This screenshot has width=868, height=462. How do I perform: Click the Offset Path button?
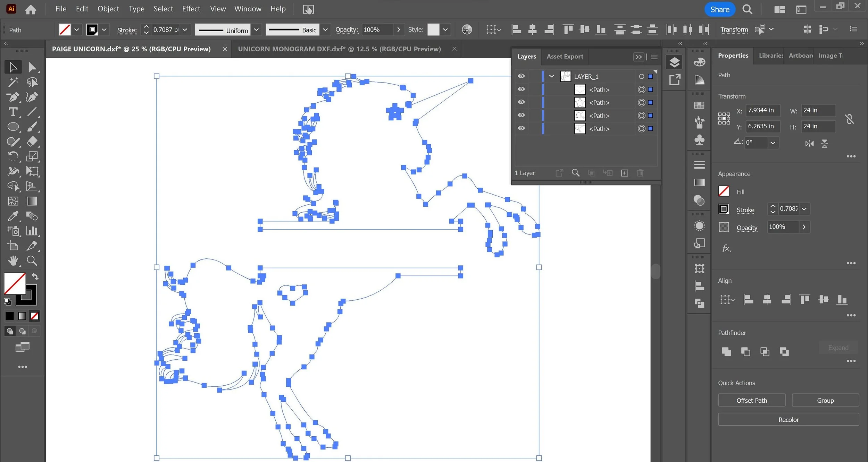coord(751,400)
